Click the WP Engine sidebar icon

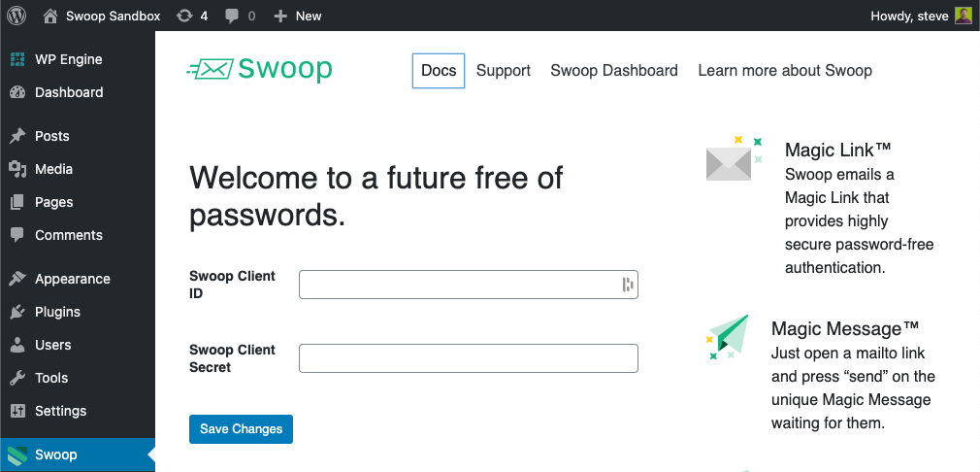pos(17,59)
